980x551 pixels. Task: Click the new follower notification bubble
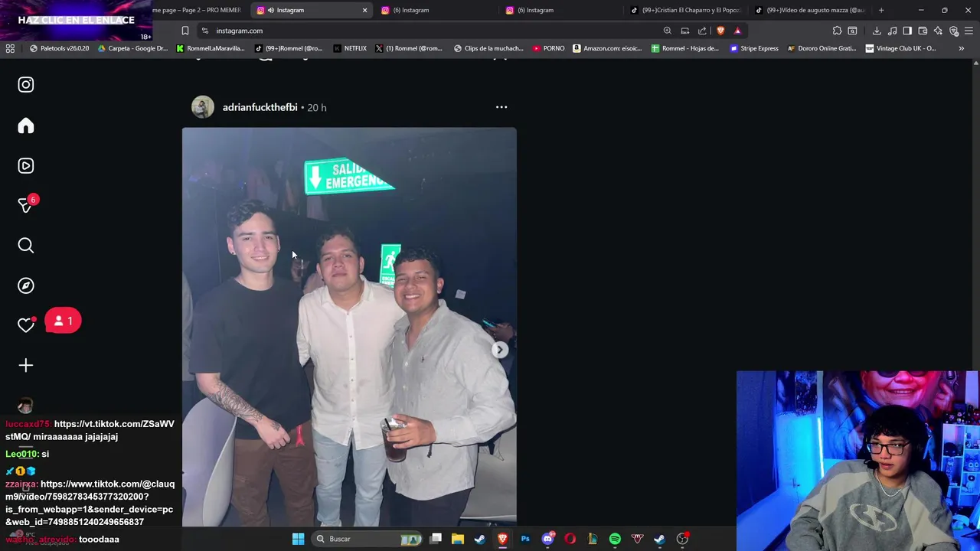pos(64,321)
